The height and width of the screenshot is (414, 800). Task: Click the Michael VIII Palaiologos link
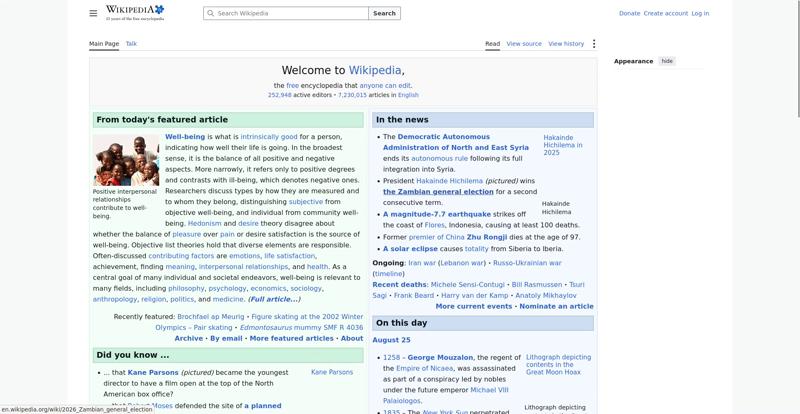(x=445, y=396)
